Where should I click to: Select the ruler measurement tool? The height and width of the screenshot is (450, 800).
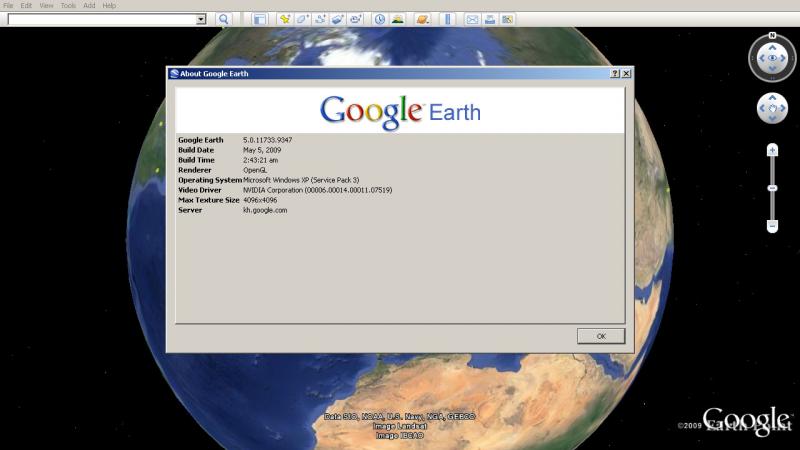tap(447, 19)
